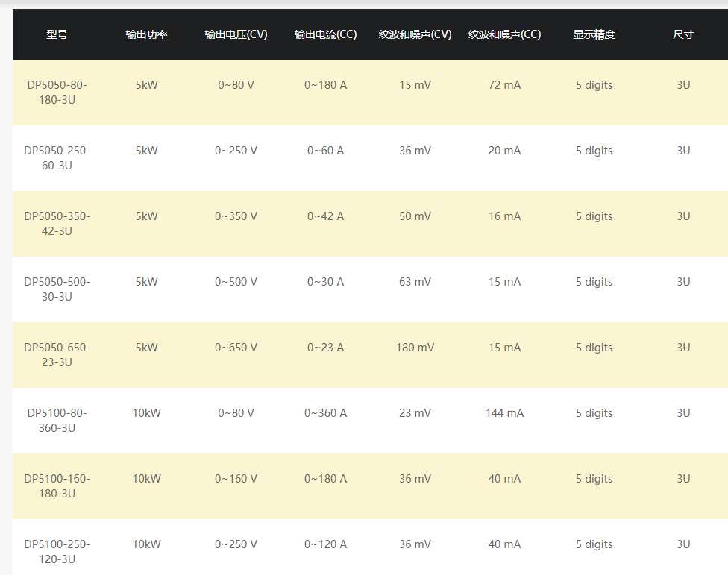Select model DP5050-250-60-3U cell
The image size is (728, 575).
57,158
